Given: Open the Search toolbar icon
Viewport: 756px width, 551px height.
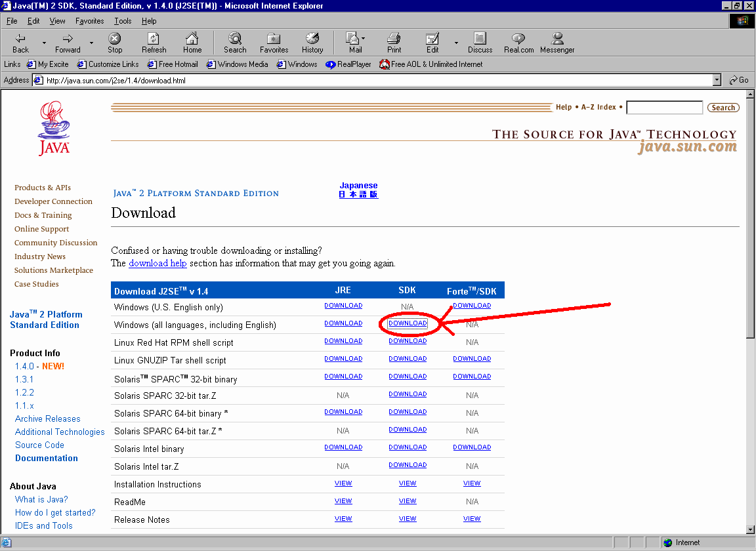Looking at the screenshot, I should point(235,43).
